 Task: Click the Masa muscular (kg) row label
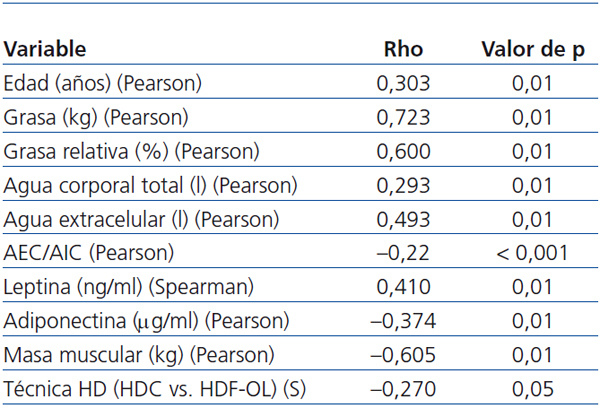(136, 356)
